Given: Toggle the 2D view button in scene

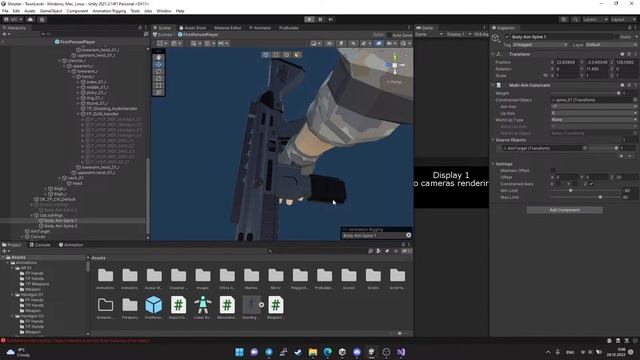Looking at the screenshot, I should 329,43.
